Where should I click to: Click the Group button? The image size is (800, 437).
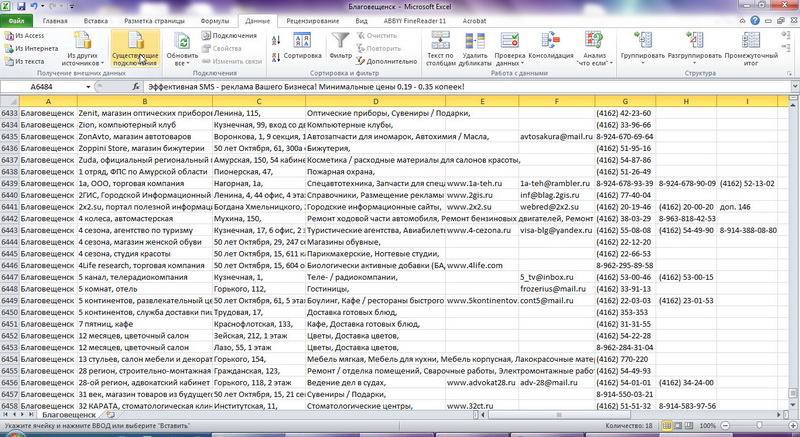coord(642,47)
